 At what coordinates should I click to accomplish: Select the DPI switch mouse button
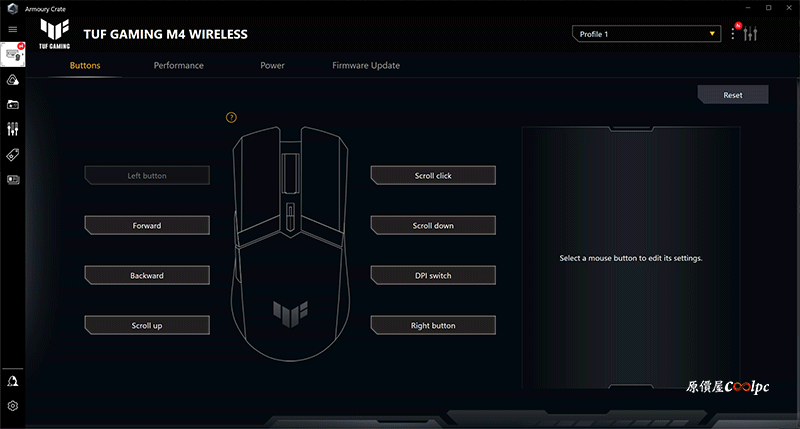[x=433, y=275]
